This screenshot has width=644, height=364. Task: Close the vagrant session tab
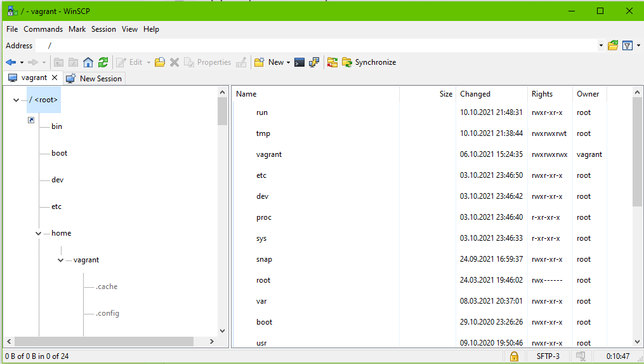(x=55, y=78)
